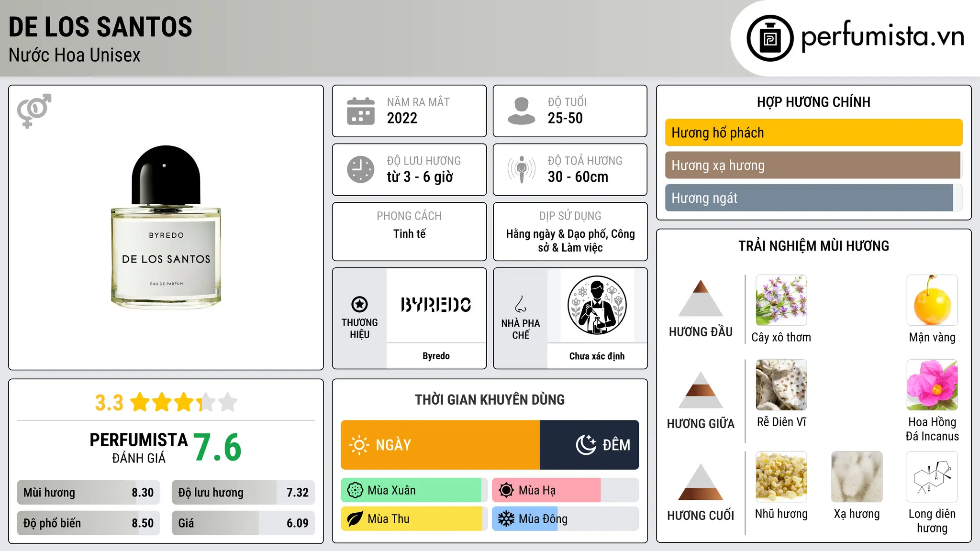Click the PERFUMISTA ĐÁNH GIÁ label
The image size is (980, 551).
[x=139, y=448]
